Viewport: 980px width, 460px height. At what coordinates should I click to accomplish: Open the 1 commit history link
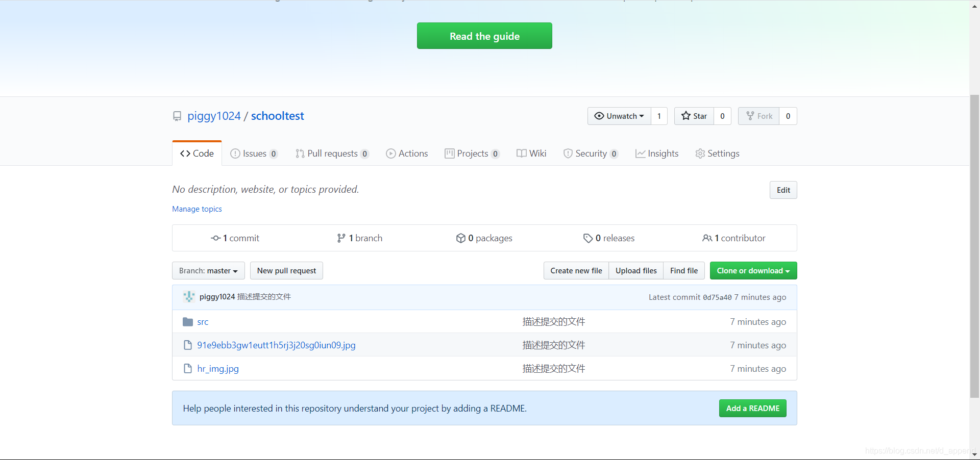pyautogui.click(x=235, y=238)
